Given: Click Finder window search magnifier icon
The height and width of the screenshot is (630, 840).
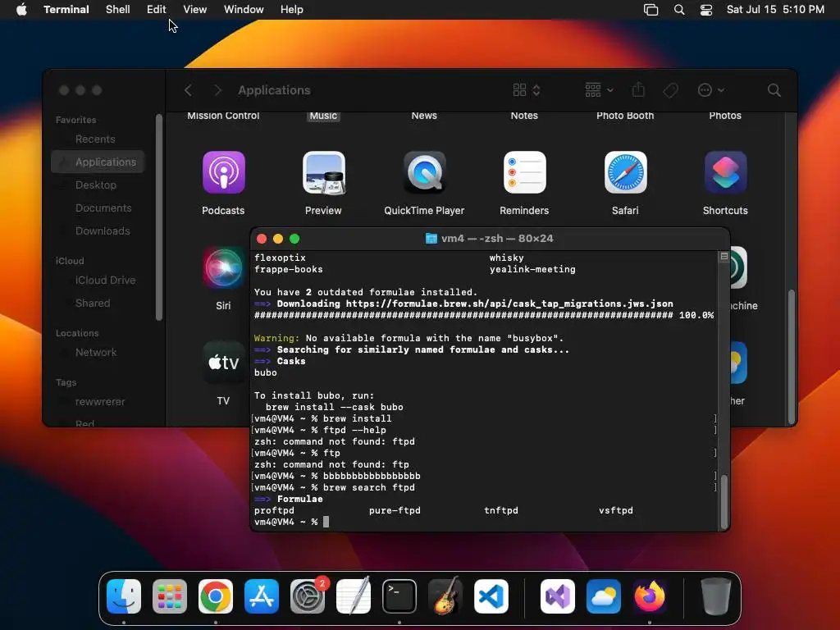Looking at the screenshot, I should 774,90.
